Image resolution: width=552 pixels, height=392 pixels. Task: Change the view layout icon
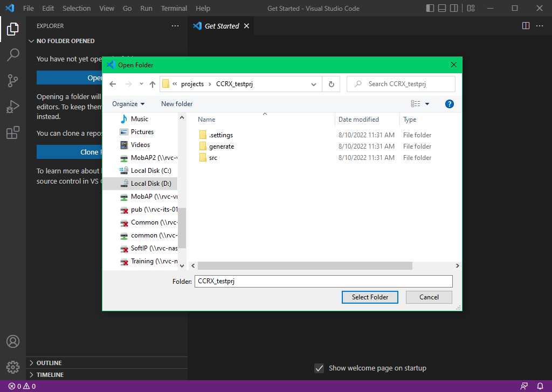[416, 104]
